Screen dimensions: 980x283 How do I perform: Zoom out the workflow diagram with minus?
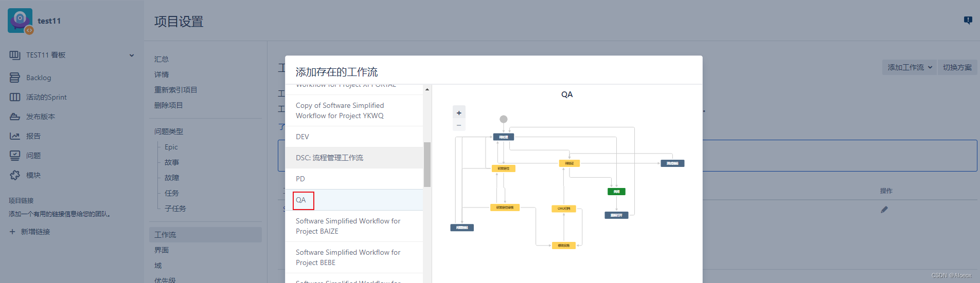pyautogui.click(x=459, y=125)
